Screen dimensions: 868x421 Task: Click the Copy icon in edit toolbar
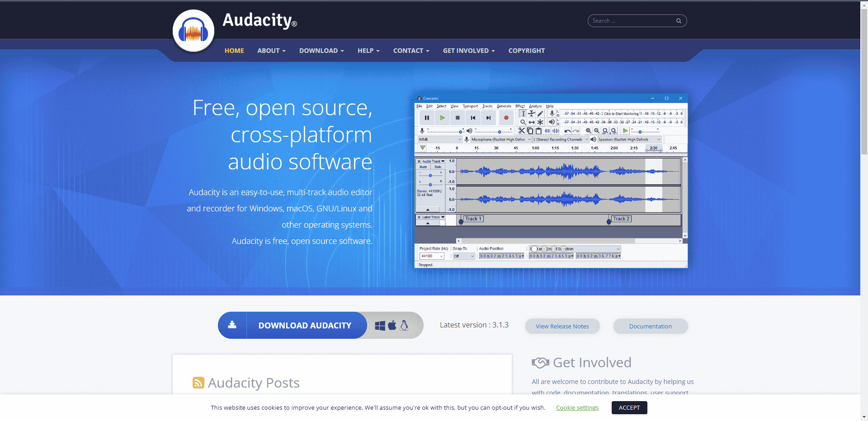pyautogui.click(x=530, y=131)
